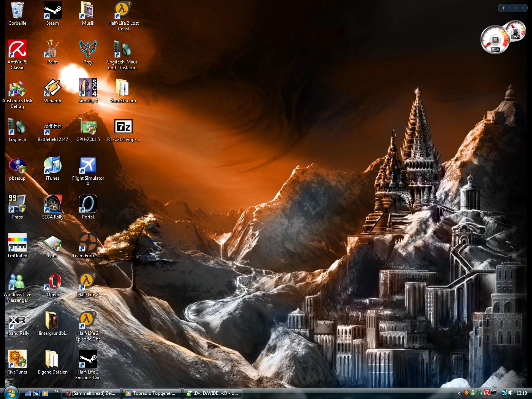Launch the SimCity 4 shortcut
This screenshot has width=532, height=399.
(88, 91)
